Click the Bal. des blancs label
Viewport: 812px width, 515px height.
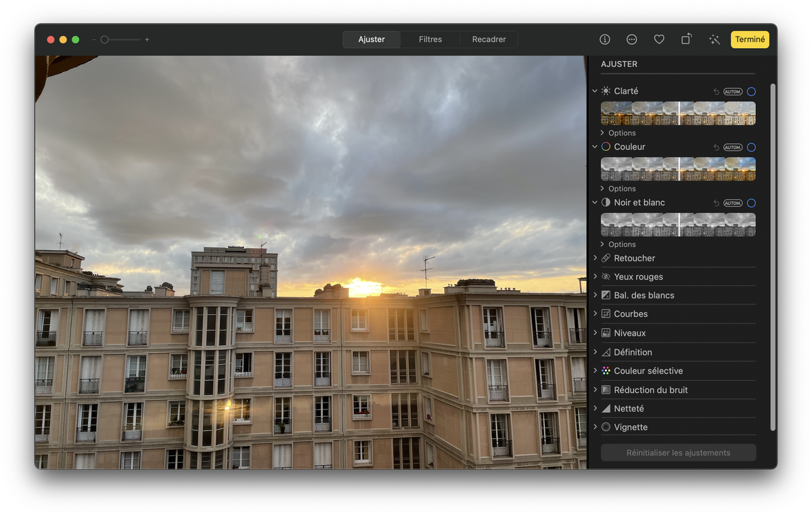click(x=644, y=295)
